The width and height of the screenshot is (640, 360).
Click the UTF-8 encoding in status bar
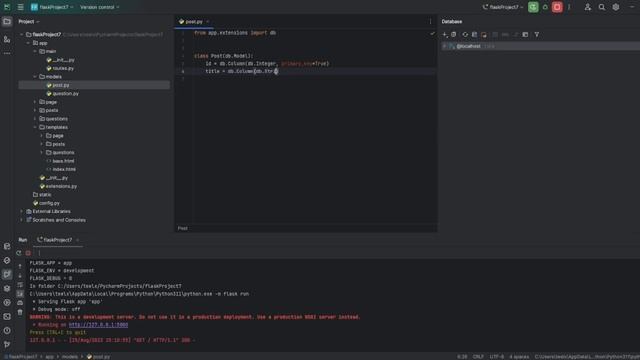[x=497, y=357]
